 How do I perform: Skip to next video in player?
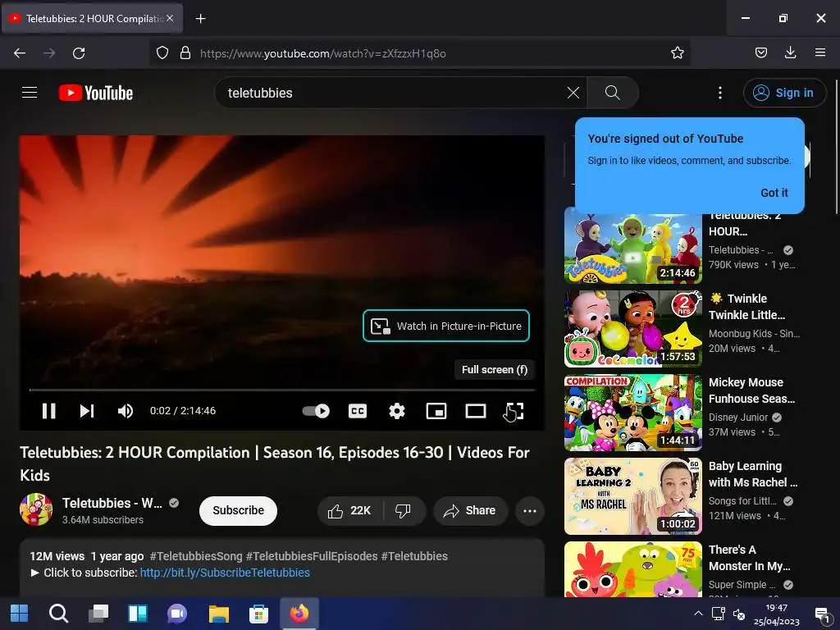(87, 411)
